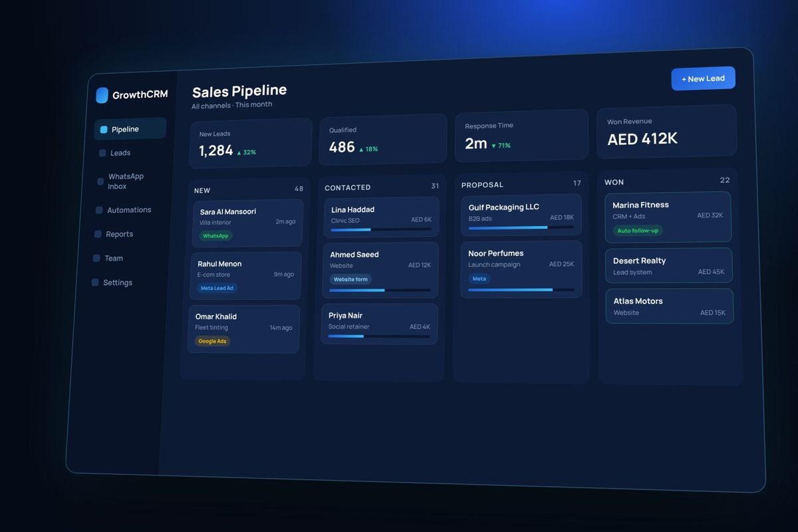
Task: Click the Qualified green up-arrow indicator
Action: [x=361, y=150]
